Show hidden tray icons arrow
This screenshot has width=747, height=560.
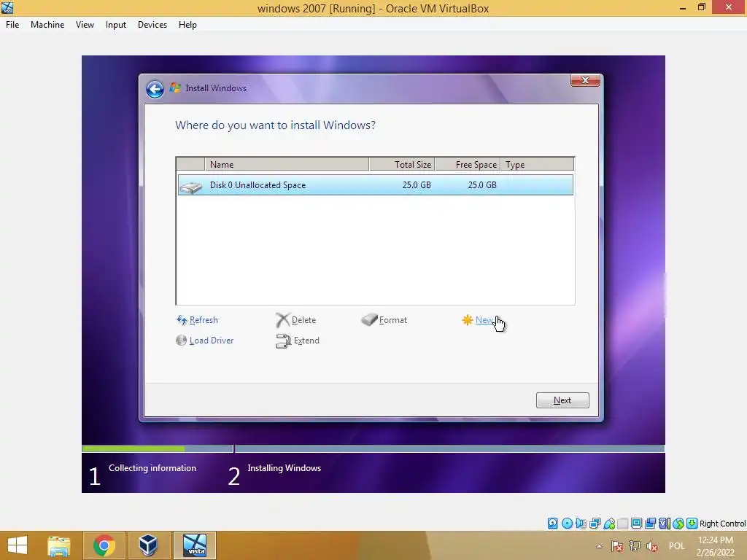[x=600, y=546]
